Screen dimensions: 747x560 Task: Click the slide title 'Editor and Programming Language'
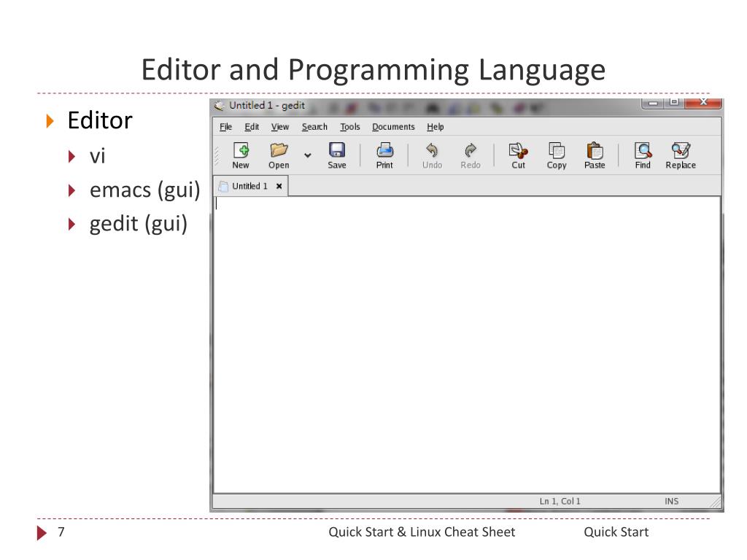coord(373,70)
